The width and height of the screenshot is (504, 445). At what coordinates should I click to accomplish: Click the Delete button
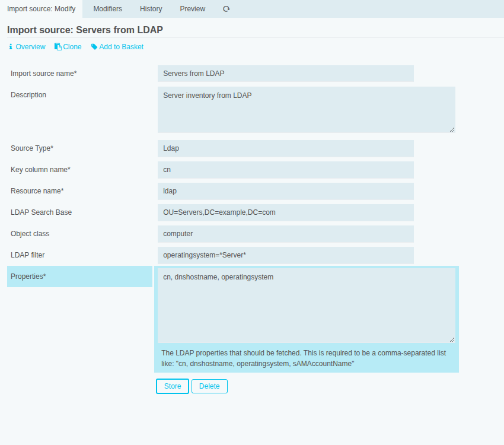point(209,386)
